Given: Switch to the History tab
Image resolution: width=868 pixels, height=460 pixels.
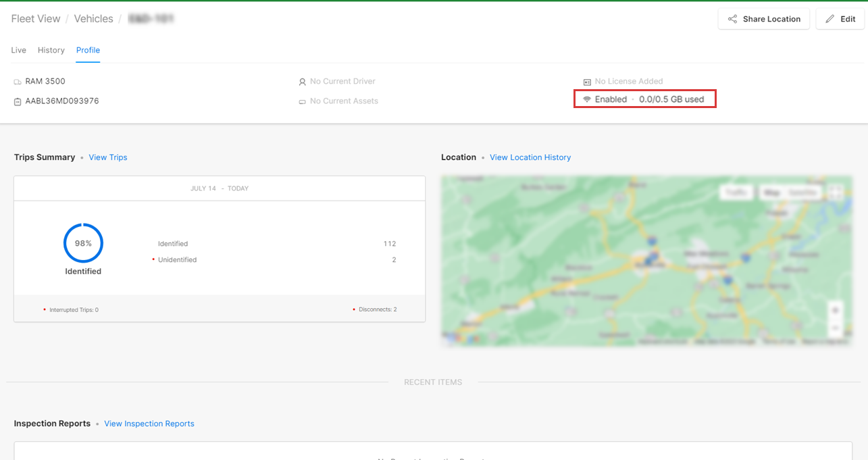Looking at the screenshot, I should (x=51, y=50).
